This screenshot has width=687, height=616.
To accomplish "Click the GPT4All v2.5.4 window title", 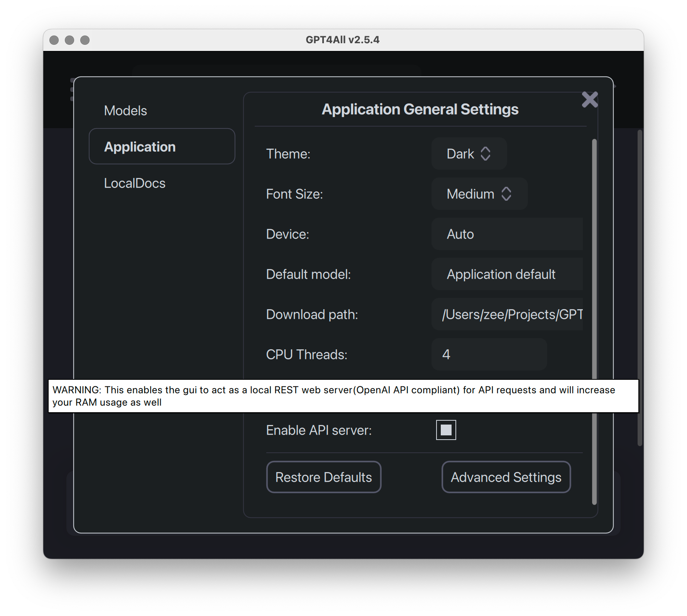I will click(343, 40).
